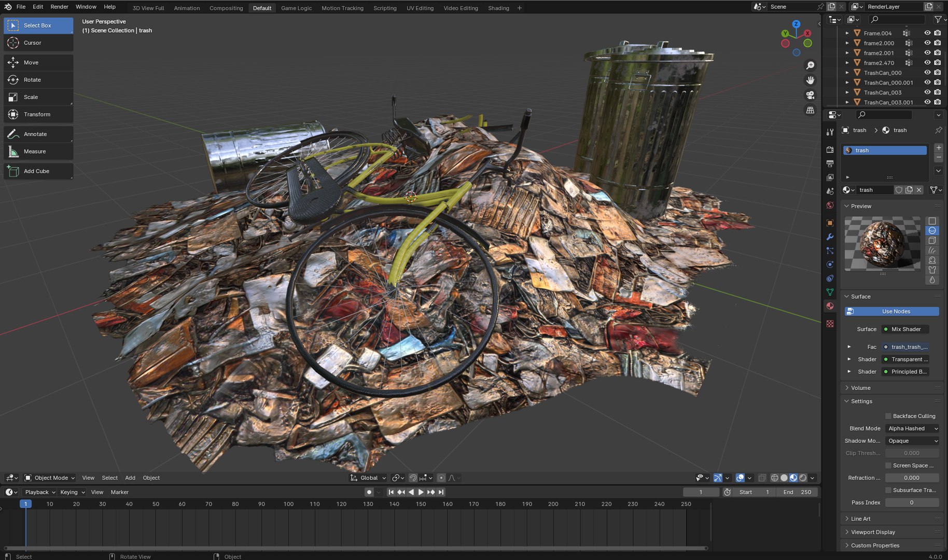Pick the Scale tool
The height and width of the screenshot is (560, 948).
coord(38,97)
